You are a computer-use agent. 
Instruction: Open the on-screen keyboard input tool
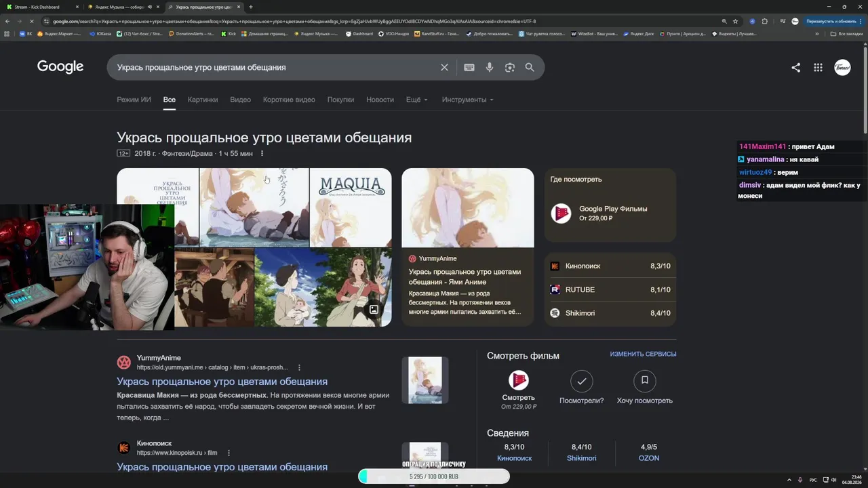click(x=469, y=68)
